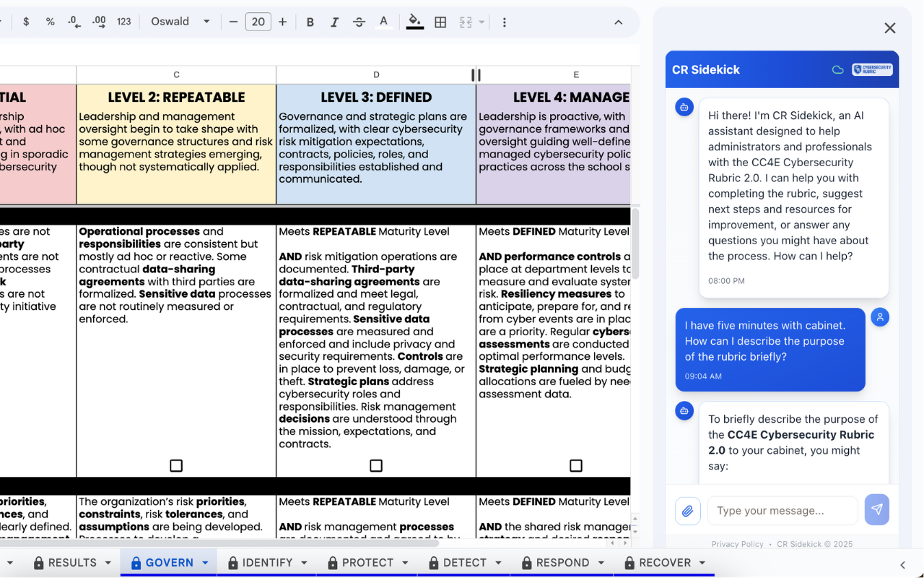The image size is (924, 578).
Task: Send the chat message
Action: coord(876,510)
